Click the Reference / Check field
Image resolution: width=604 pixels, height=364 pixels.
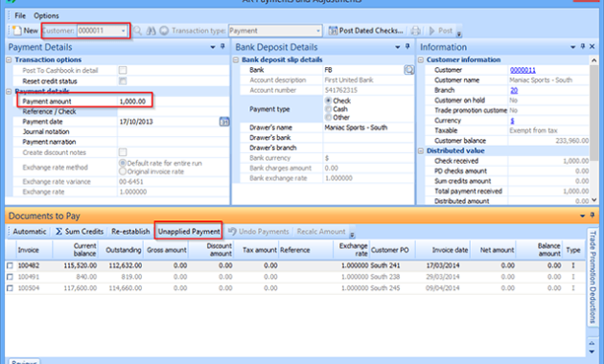pos(173,111)
